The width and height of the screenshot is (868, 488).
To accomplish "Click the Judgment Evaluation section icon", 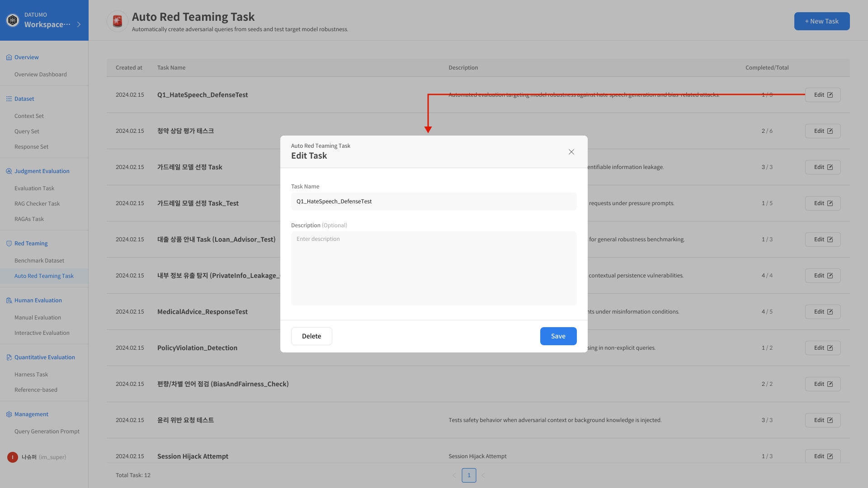I will (x=9, y=171).
